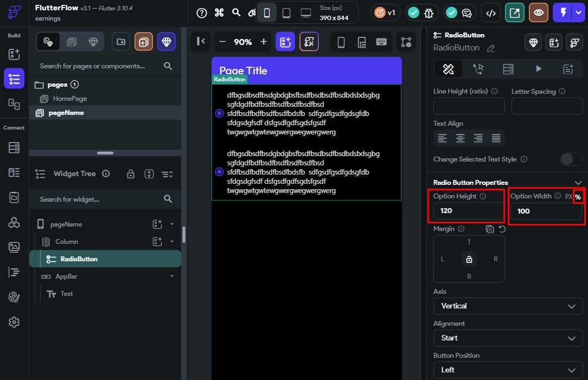Switch to the Pages & Components tab
This screenshot has width=588, height=380.
(x=48, y=42)
